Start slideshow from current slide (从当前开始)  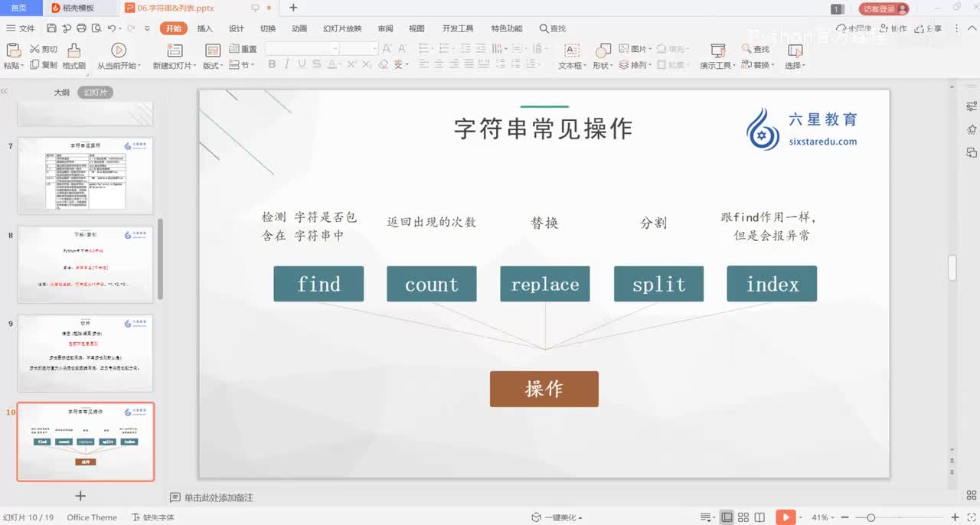[x=118, y=51]
